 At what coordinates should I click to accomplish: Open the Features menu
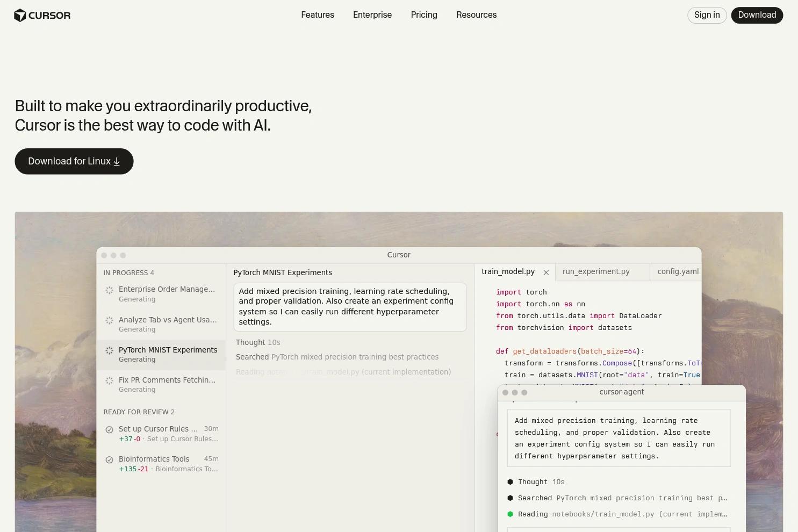(317, 15)
